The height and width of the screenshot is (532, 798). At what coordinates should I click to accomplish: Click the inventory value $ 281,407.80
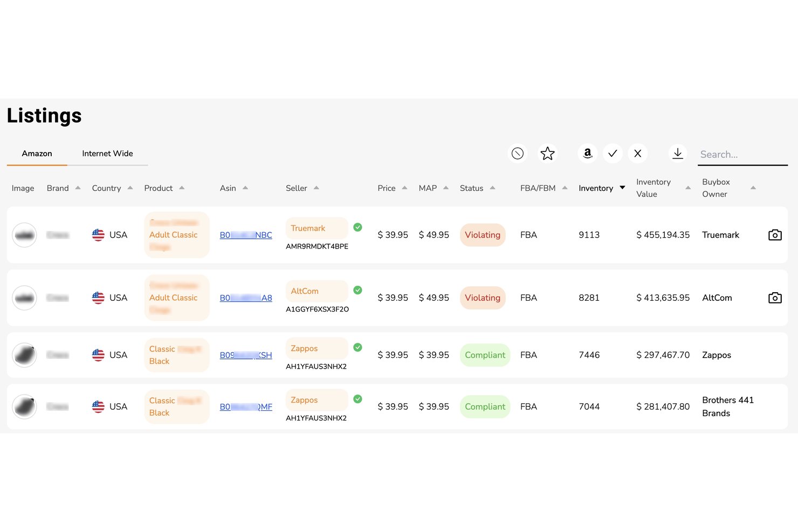[663, 406]
